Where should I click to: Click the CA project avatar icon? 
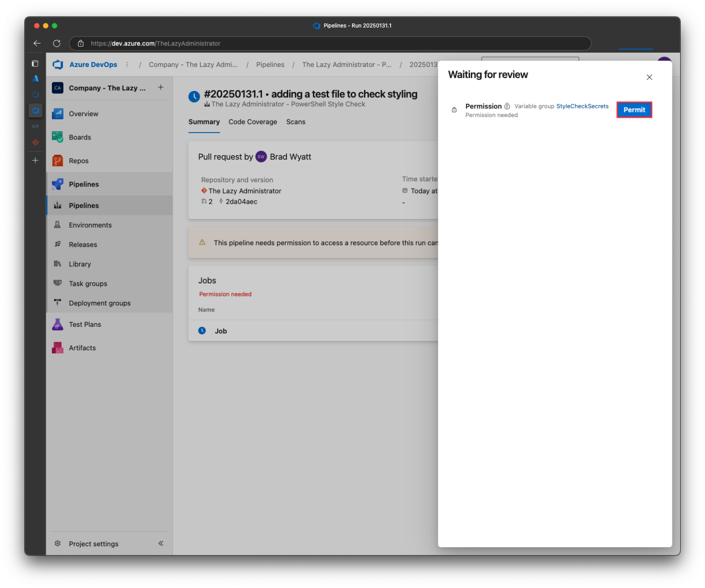(57, 88)
